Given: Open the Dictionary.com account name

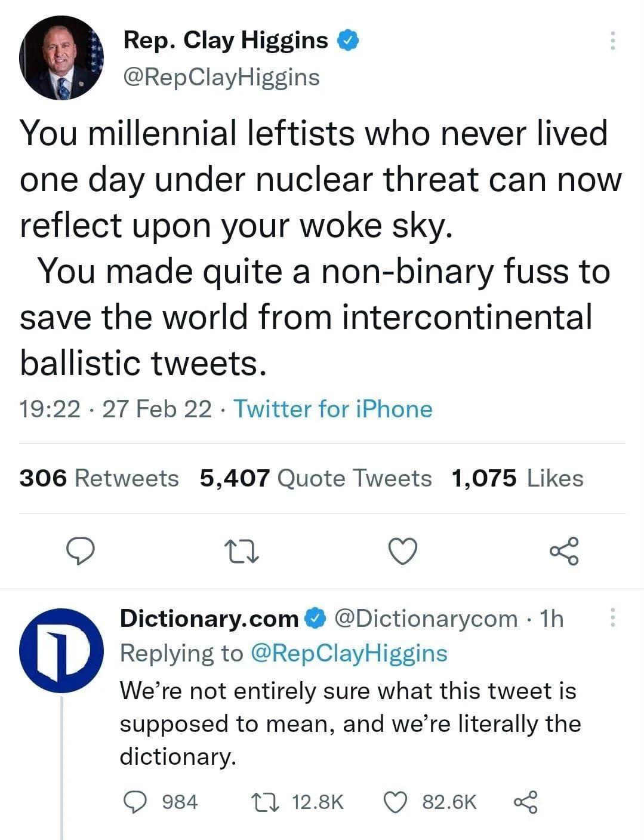Looking at the screenshot, I should [209, 619].
